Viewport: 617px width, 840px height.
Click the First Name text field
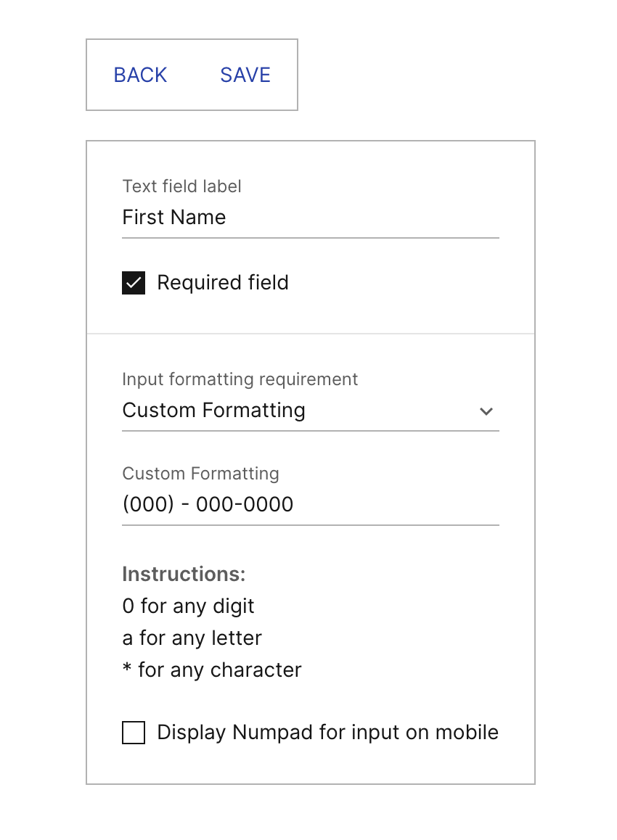pos(311,218)
